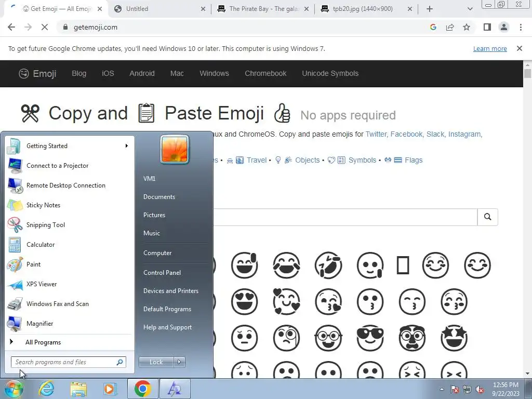Open Documents from Start menu
532x399 pixels.
pos(159,197)
